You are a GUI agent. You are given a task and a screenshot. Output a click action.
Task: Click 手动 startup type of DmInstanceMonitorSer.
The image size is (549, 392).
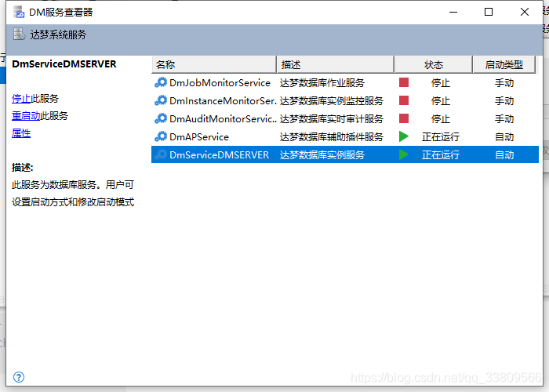pyautogui.click(x=504, y=101)
